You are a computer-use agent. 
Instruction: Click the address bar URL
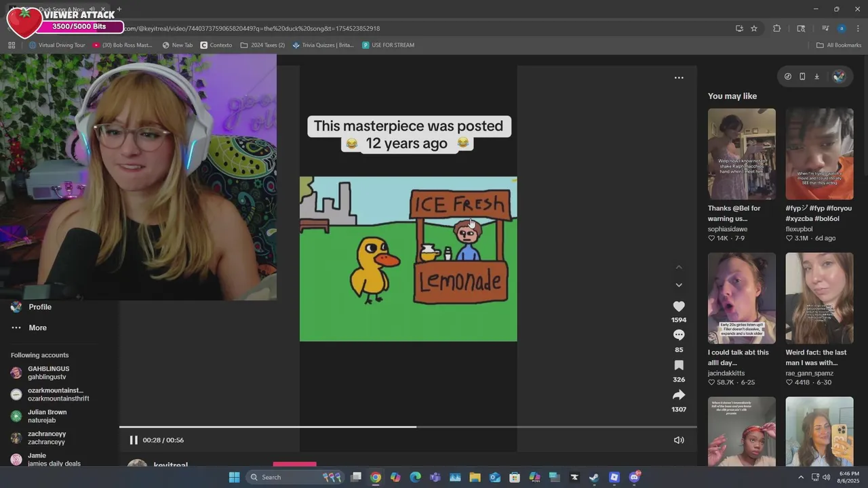pos(252,28)
